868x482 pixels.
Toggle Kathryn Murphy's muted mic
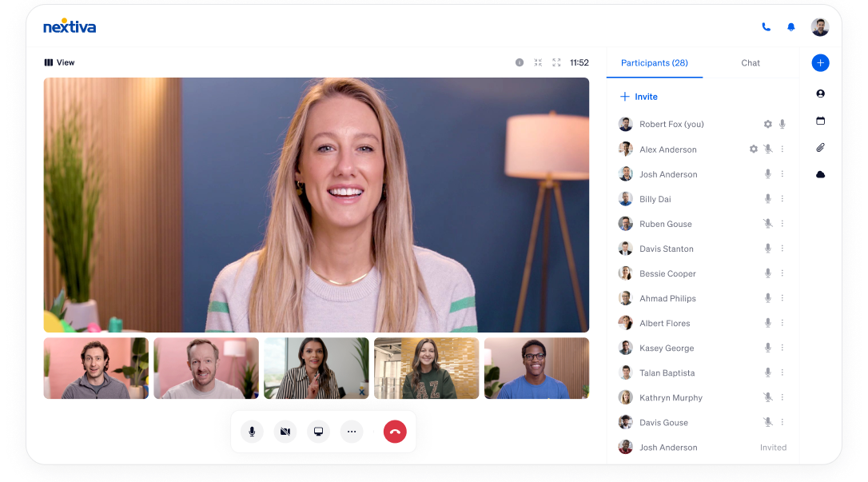tap(767, 397)
